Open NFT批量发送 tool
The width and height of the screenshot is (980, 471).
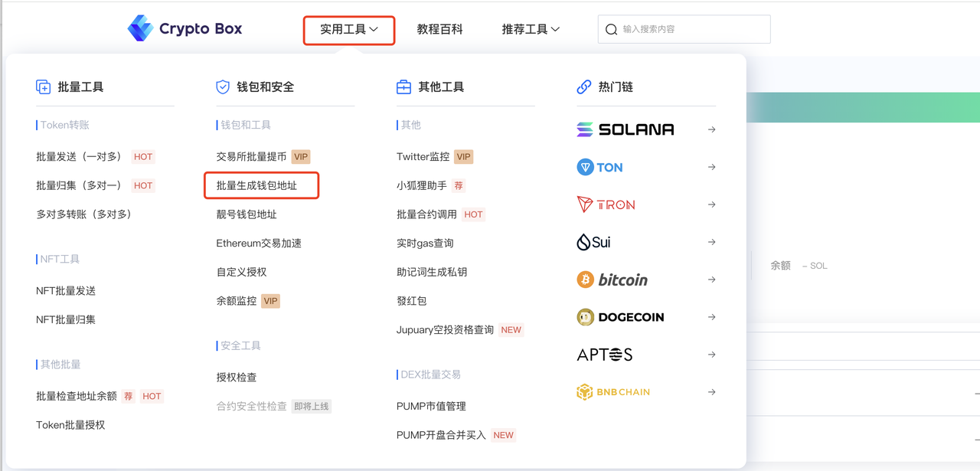(66, 291)
